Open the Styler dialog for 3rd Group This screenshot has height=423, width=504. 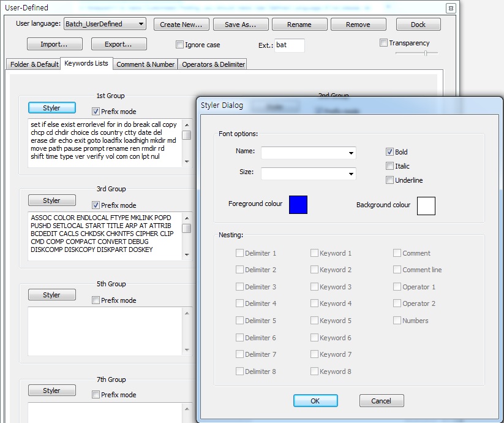[x=51, y=200]
